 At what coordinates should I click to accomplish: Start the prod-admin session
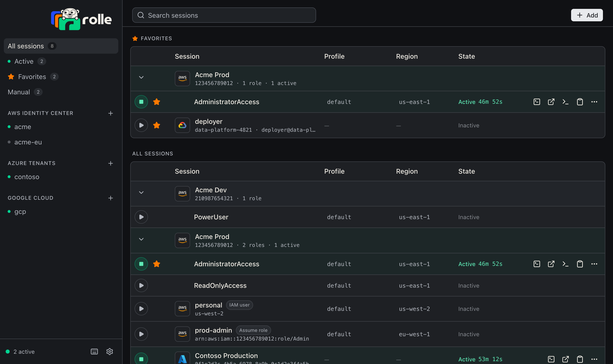pyautogui.click(x=141, y=334)
